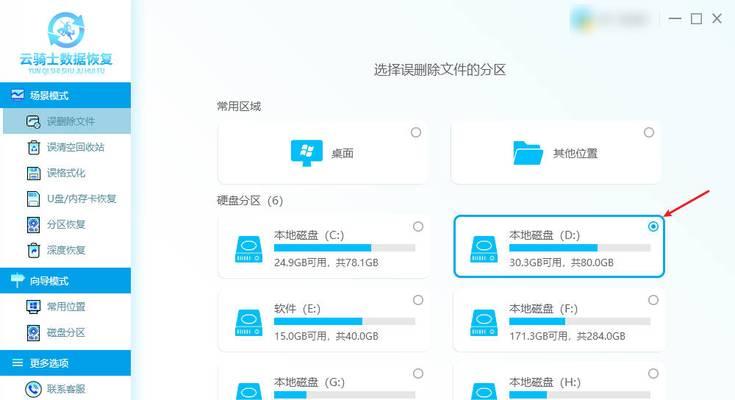Image resolution: width=735 pixels, height=400 pixels.
Task: Collapse the 场景模式 section header
Action: (x=66, y=95)
